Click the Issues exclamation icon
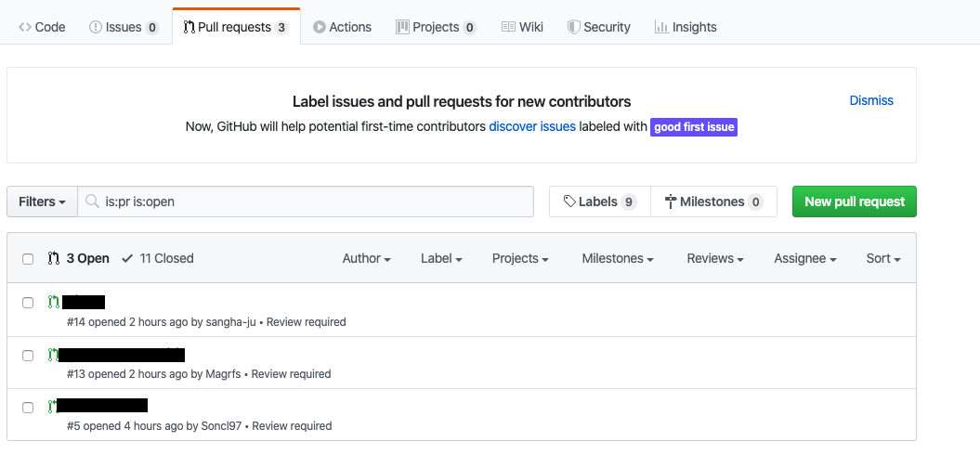980x468 pixels. [96, 27]
